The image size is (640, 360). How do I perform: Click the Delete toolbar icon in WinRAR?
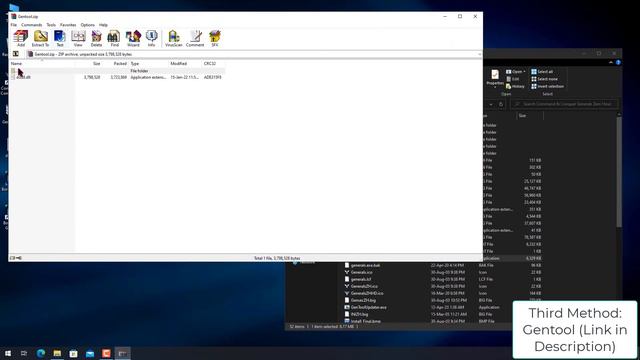[x=96, y=38]
